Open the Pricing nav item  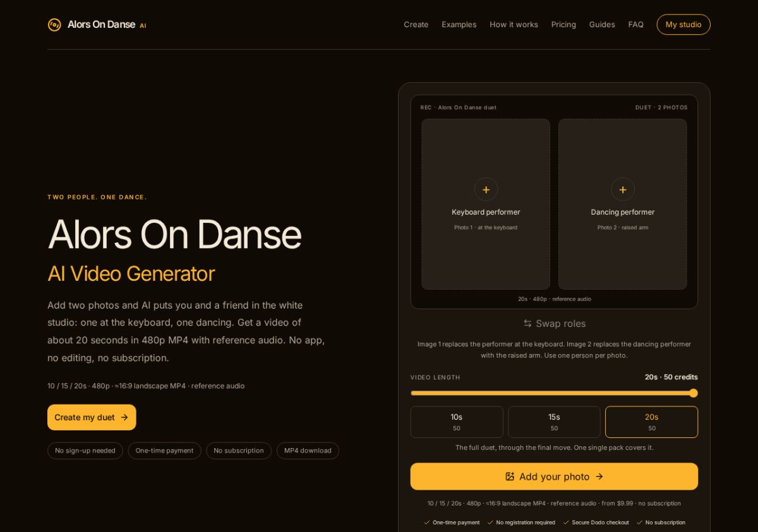tap(563, 25)
